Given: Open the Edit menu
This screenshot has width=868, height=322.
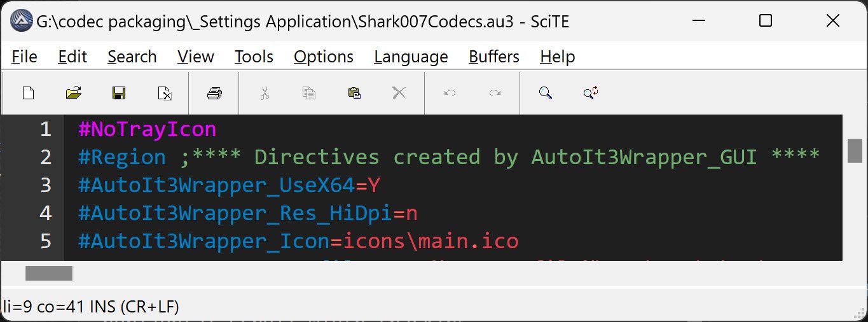Looking at the screenshot, I should 72,57.
